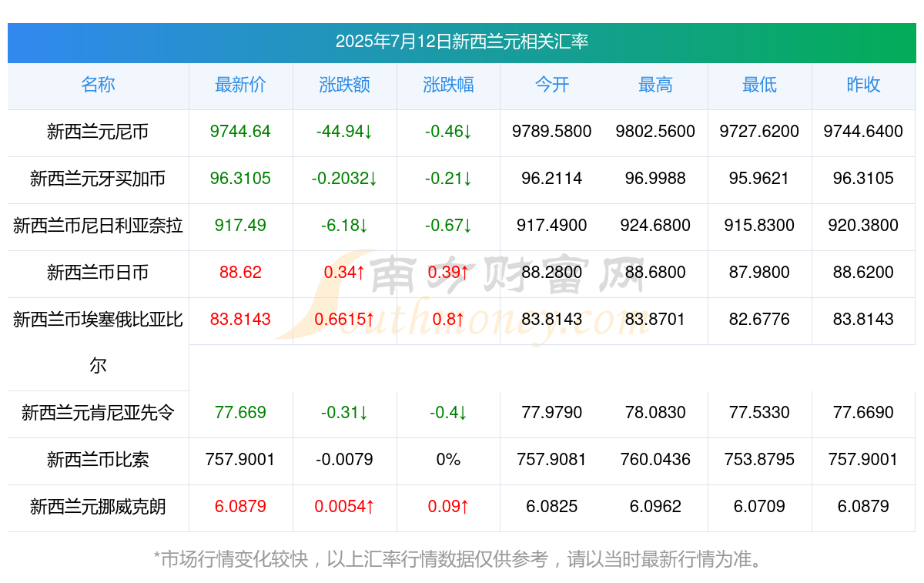Click latest price 757.9001 in 最新价 column
Image resolution: width=924 pixels, height=583 pixels.
pyautogui.click(x=240, y=460)
